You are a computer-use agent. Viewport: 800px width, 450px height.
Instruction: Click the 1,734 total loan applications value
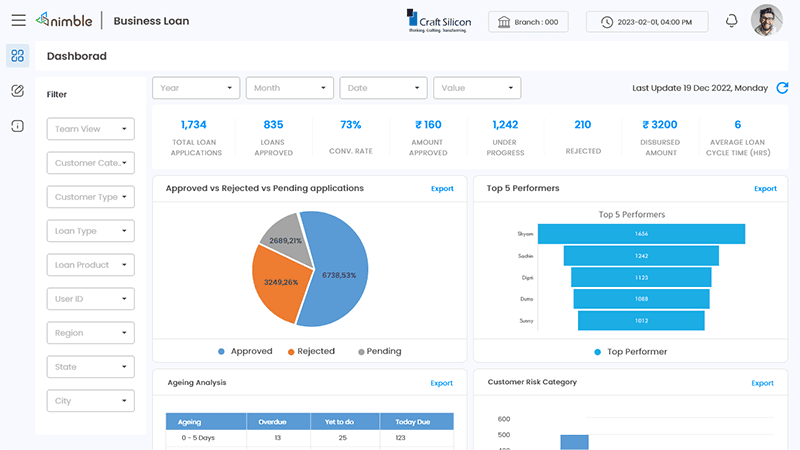pos(194,124)
